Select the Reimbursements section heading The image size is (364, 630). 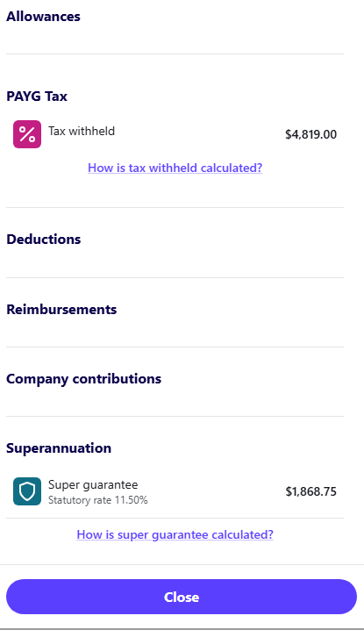[x=61, y=310]
